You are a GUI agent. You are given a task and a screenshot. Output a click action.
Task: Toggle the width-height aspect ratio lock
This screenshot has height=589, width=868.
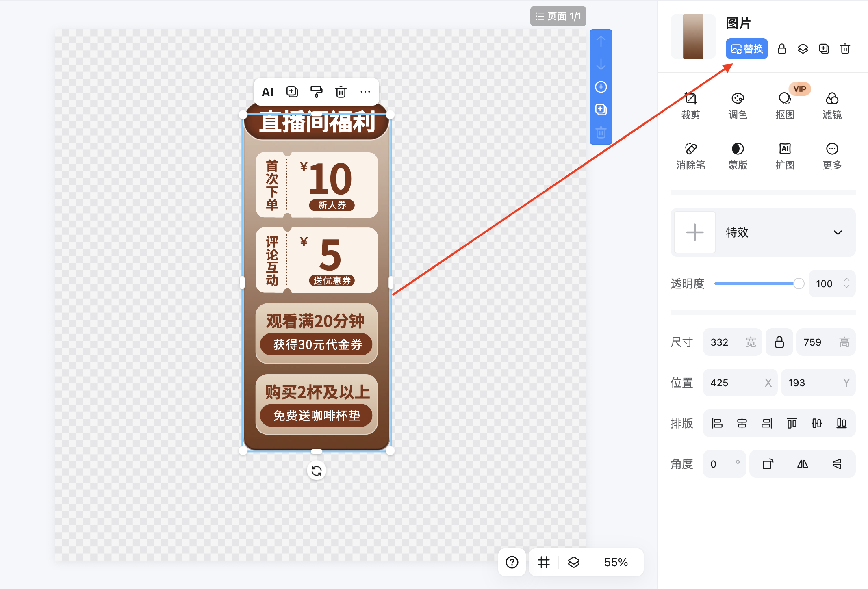pos(779,342)
